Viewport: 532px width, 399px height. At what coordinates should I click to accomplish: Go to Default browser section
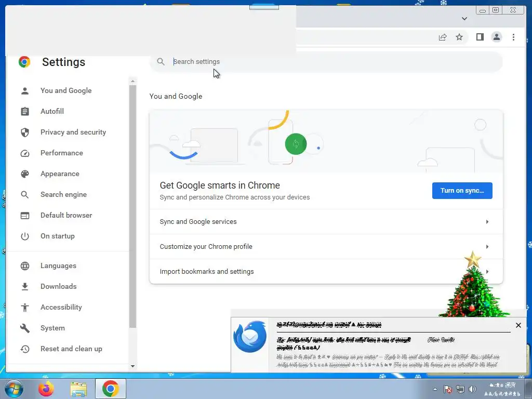(x=66, y=216)
